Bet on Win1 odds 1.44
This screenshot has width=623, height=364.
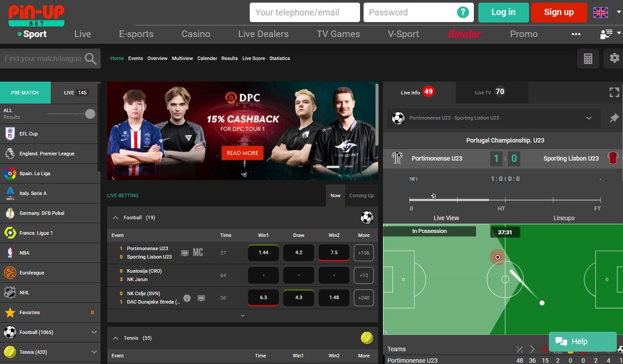point(263,253)
